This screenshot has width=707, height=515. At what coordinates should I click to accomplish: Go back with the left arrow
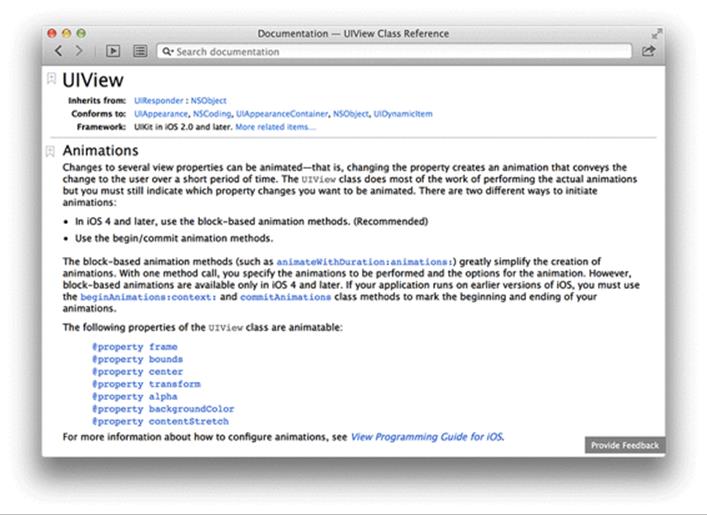(58, 51)
